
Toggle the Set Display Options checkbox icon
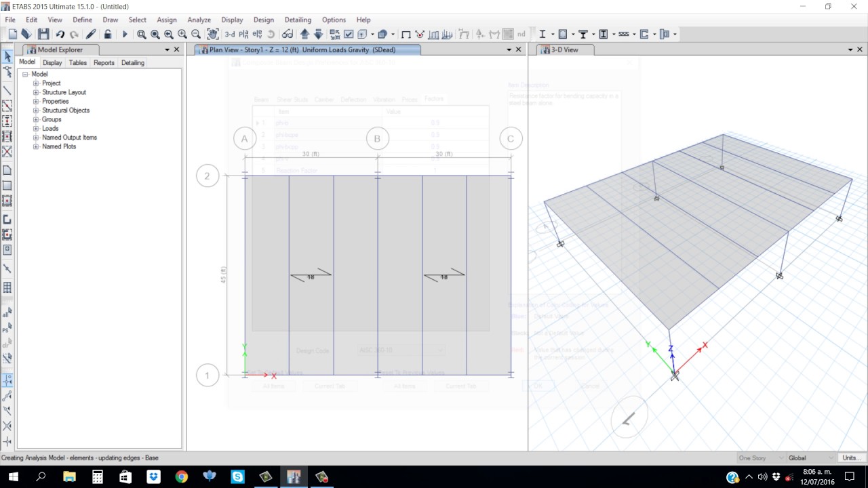tap(349, 34)
